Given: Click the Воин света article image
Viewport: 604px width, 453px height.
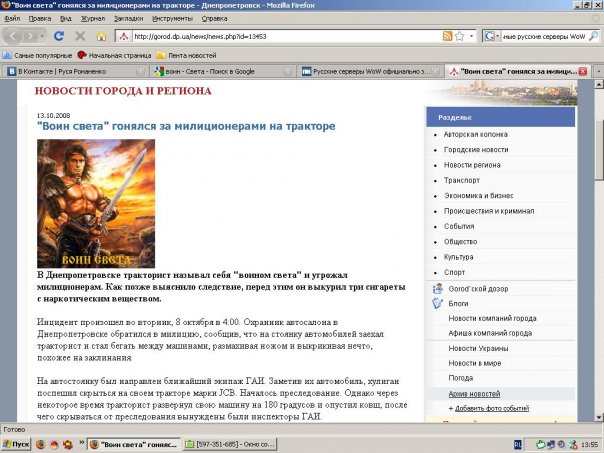Looking at the screenshot, I should click(96, 203).
